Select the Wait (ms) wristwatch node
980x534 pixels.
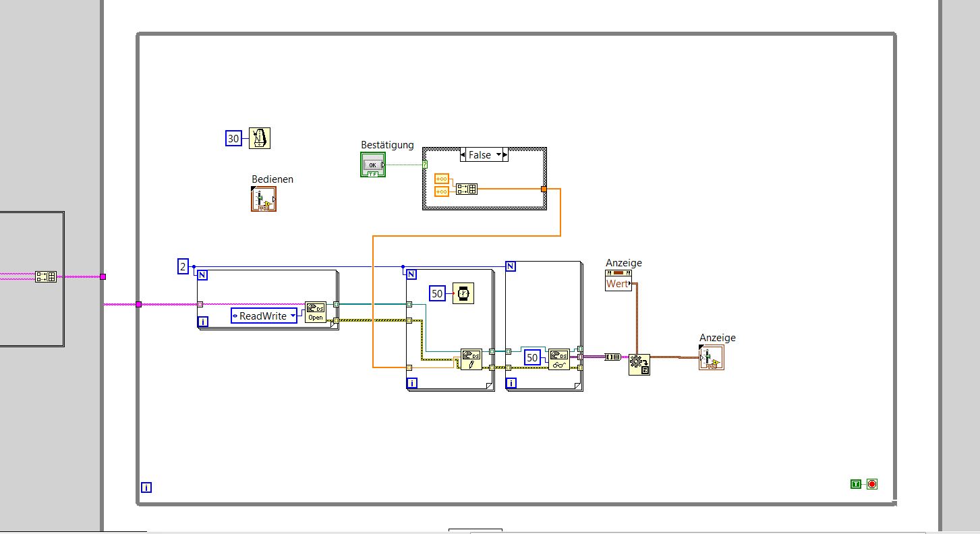(x=463, y=293)
